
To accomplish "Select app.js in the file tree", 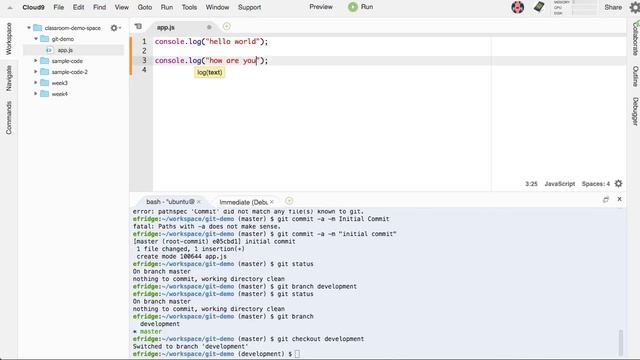I will [65, 50].
